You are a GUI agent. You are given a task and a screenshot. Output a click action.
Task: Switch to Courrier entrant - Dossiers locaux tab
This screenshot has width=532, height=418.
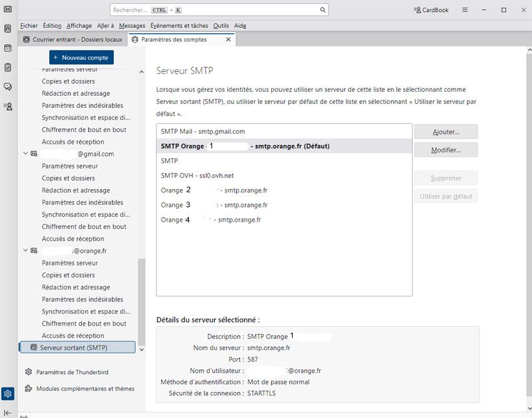(x=73, y=39)
